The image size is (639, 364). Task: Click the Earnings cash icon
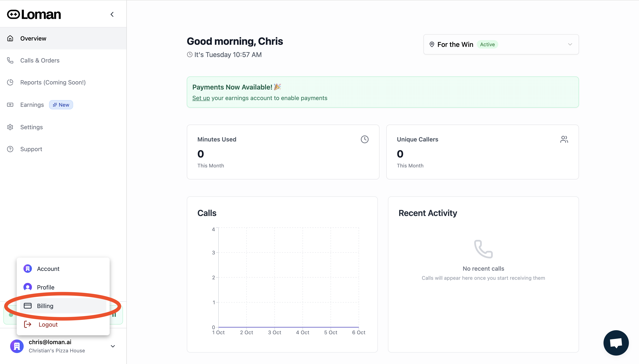[10, 105]
